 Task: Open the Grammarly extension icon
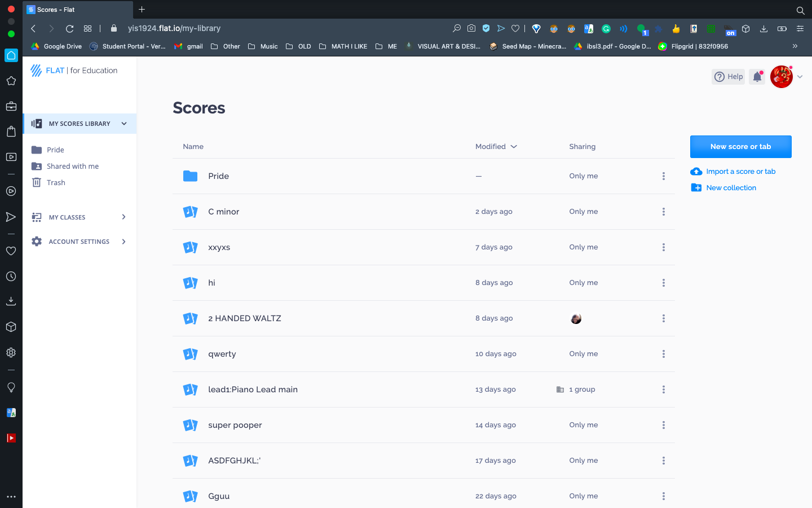tap(606, 28)
